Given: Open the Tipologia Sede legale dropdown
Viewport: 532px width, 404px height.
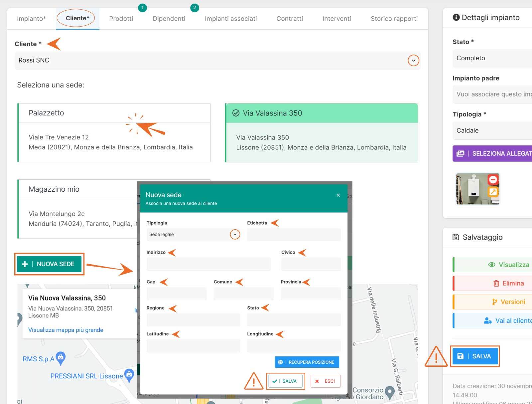Looking at the screenshot, I should point(235,234).
